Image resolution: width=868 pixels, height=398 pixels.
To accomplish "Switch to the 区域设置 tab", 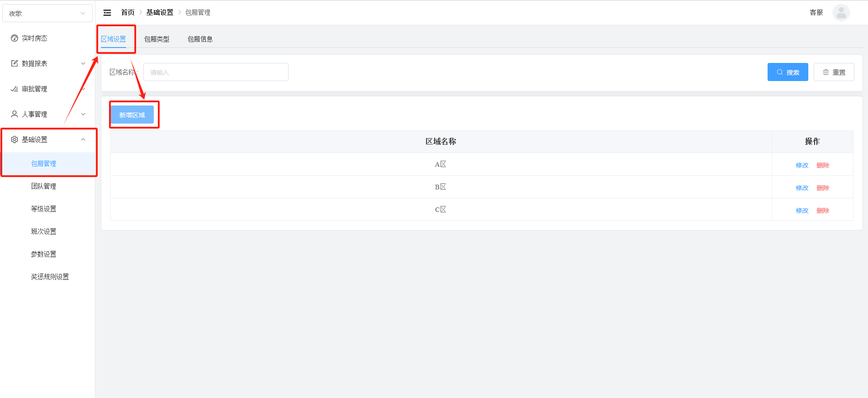I will pyautogui.click(x=114, y=39).
